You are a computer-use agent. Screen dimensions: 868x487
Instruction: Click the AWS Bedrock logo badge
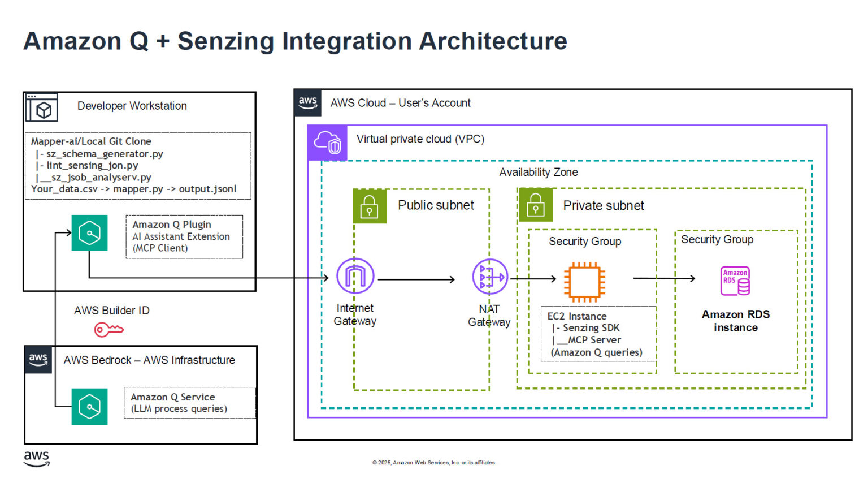click(x=37, y=359)
